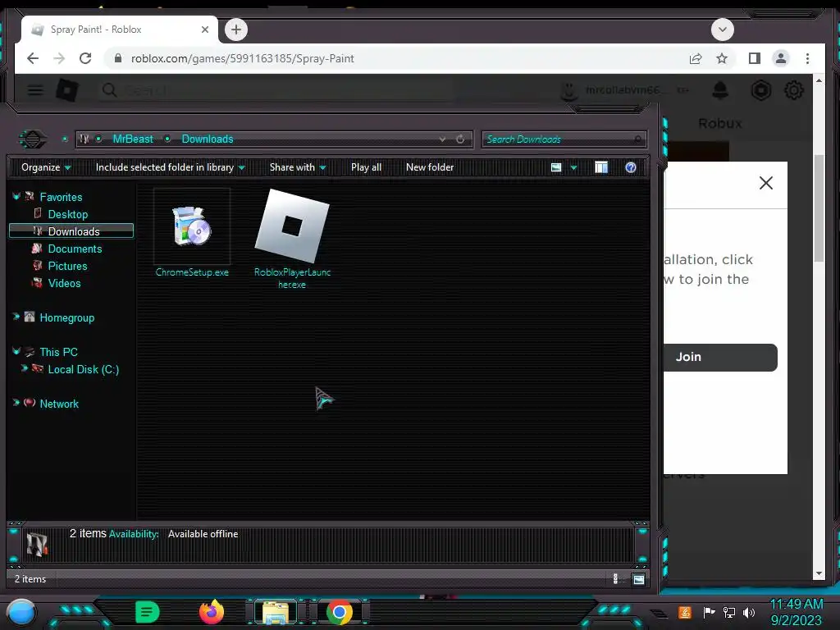Click the Search Downloads field
The height and width of the screenshot is (630, 840).
[x=564, y=139]
